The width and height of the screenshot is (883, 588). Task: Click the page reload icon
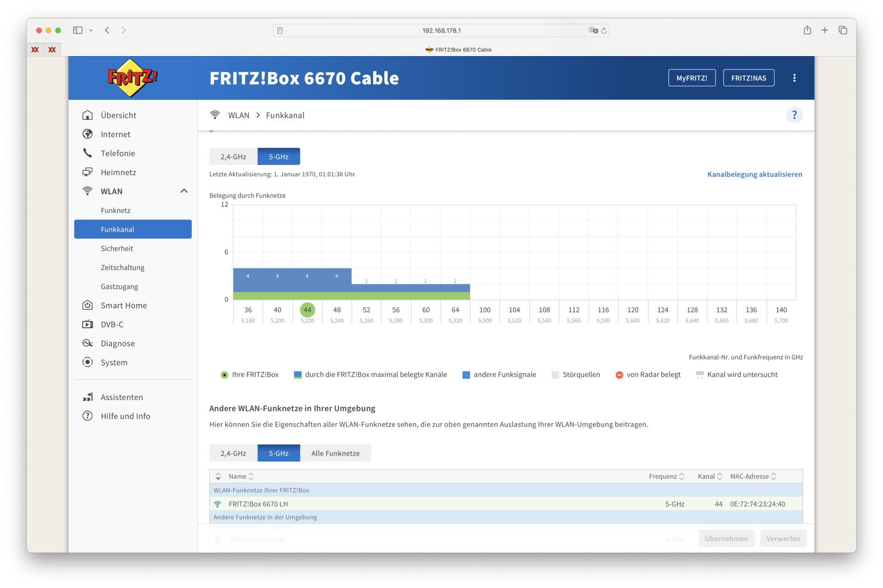click(x=604, y=30)
